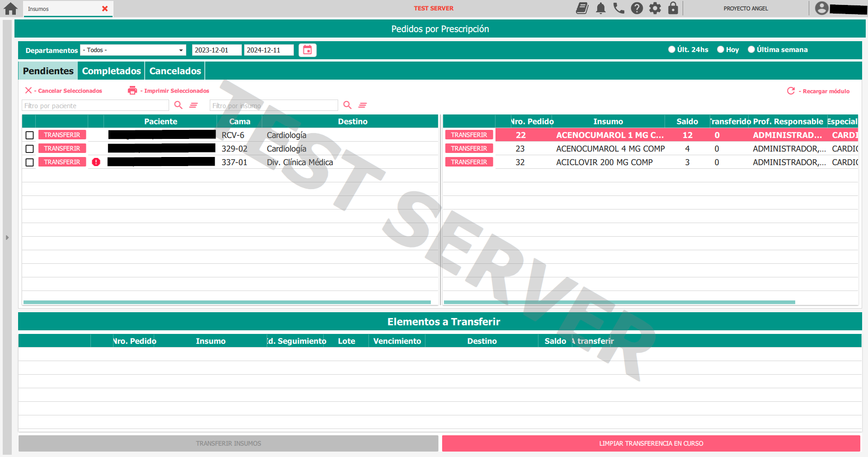This screenshot has height=457, width=868.
Task: Open the help question mark icon
Action: tap(637, 8)
